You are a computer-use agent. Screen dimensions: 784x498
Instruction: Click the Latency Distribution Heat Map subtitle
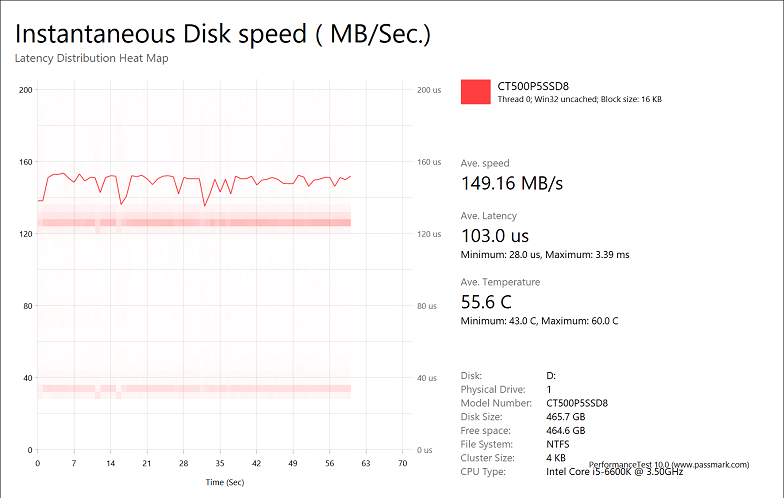click(91, 58)
